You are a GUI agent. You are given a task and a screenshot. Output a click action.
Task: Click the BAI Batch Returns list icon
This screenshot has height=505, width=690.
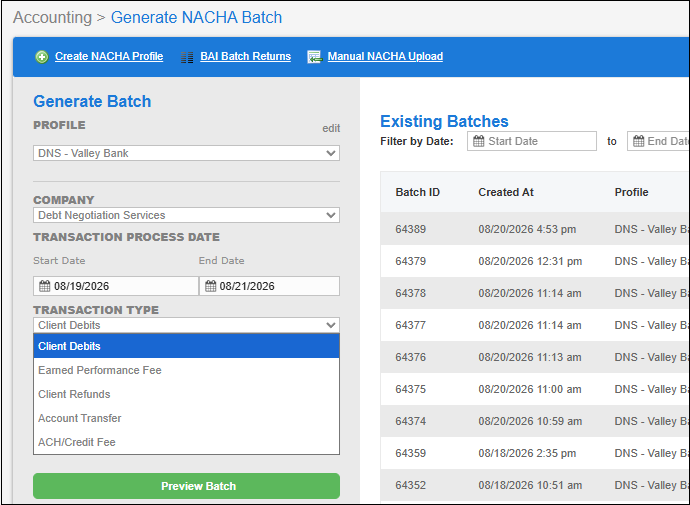(x=187, y=57)
